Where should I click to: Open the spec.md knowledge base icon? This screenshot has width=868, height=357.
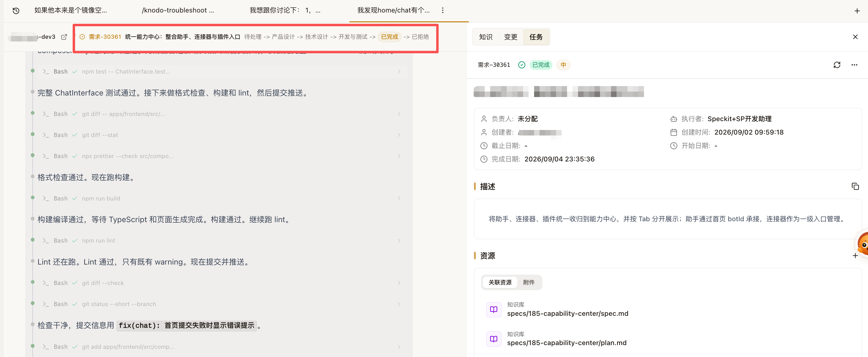coord(494,309)
